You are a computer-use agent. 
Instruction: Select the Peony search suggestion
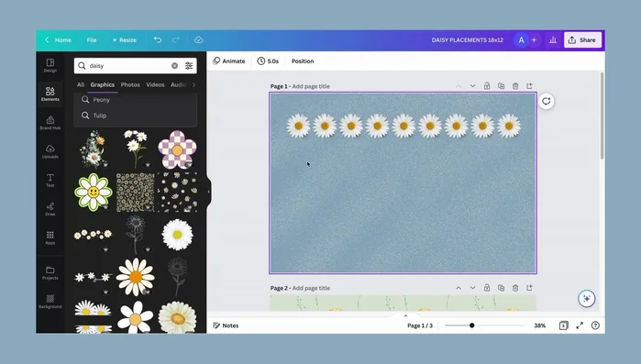pyautogui.click(x=136, y=100)
